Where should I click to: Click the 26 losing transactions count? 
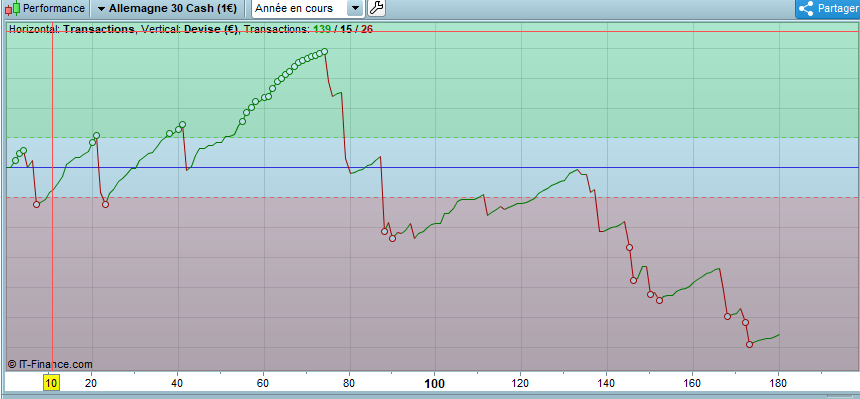[x=367, y=29]
